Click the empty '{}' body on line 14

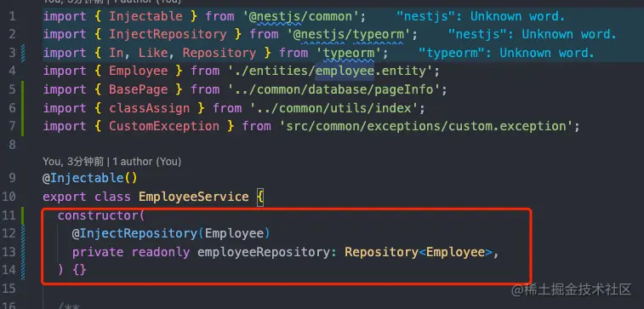coord(80,270)
